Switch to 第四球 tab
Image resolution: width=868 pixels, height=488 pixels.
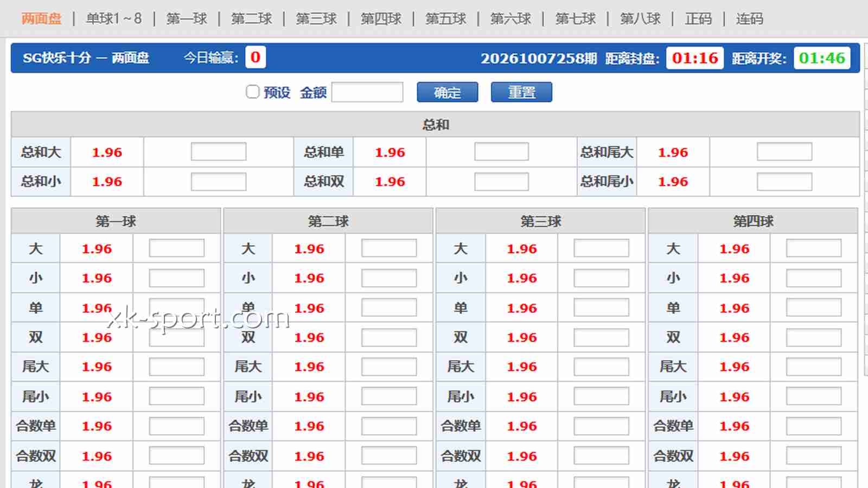point(381,19)
